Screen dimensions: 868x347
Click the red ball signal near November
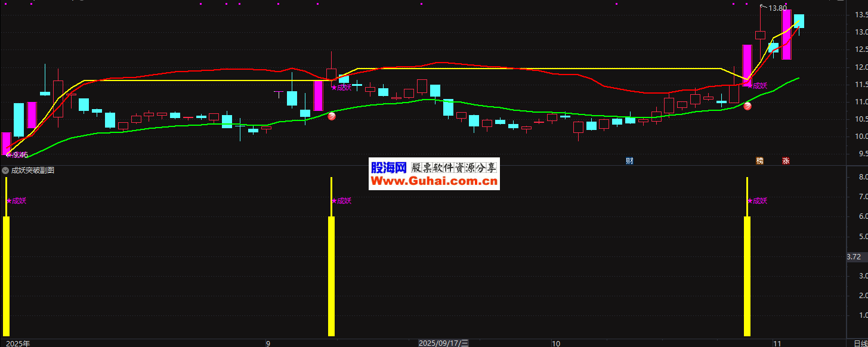(747, 107)
